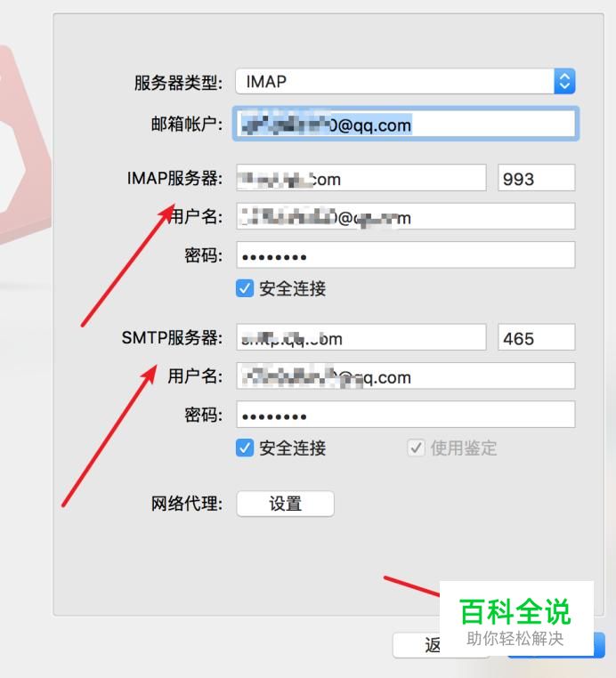Click the 密码 label in SMTP section
The image size is (616, 678).
[x=203, y=415]
